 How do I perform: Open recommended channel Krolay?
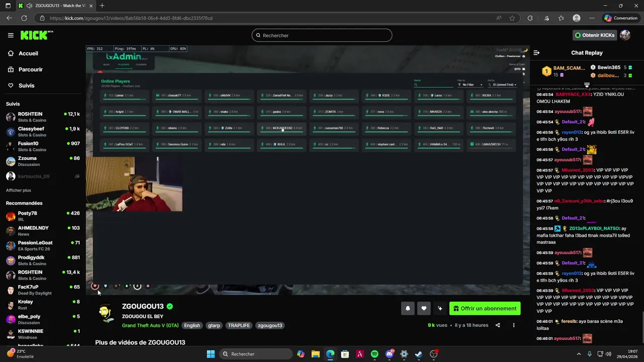43,305
